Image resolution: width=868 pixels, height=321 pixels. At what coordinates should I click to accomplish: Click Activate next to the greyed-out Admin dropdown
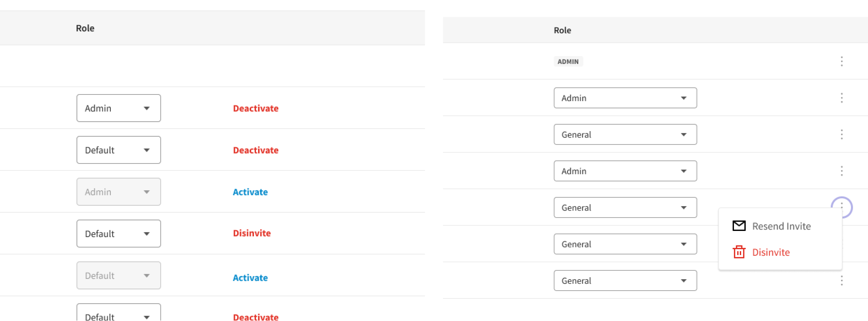click(250, 192)
